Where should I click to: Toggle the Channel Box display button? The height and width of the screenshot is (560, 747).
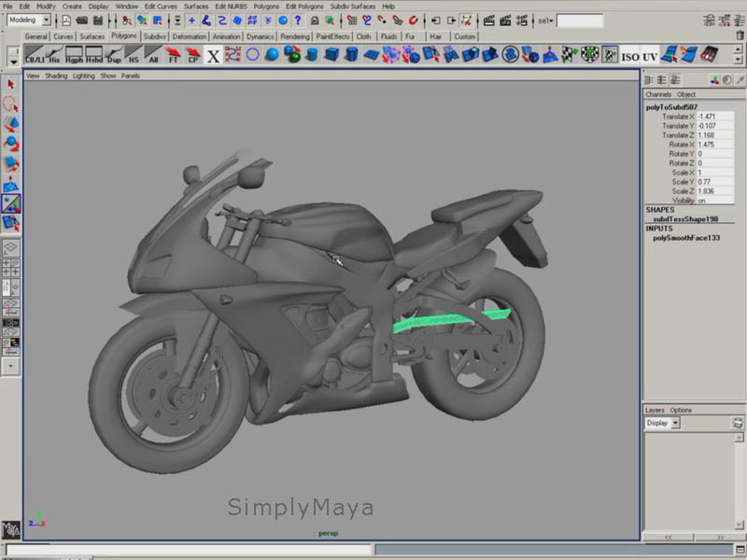[x=739, y=21]
